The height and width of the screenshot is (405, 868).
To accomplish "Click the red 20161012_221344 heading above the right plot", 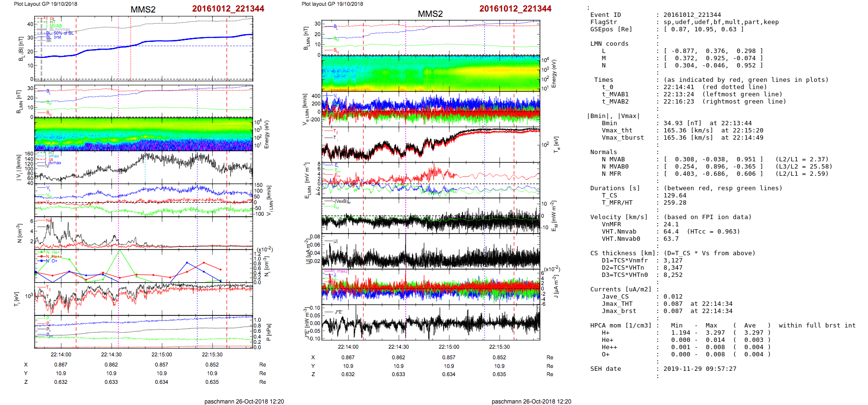I will coord(515,9).
